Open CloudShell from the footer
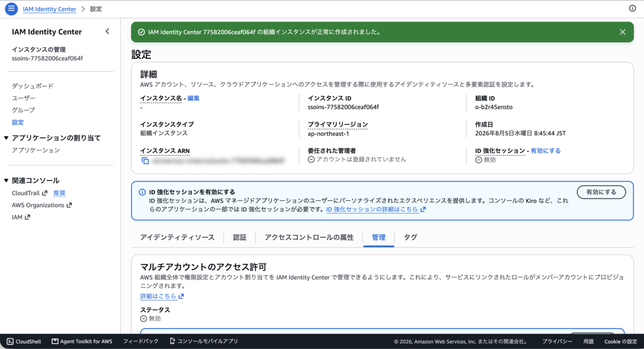 click(x=24, y=341)
